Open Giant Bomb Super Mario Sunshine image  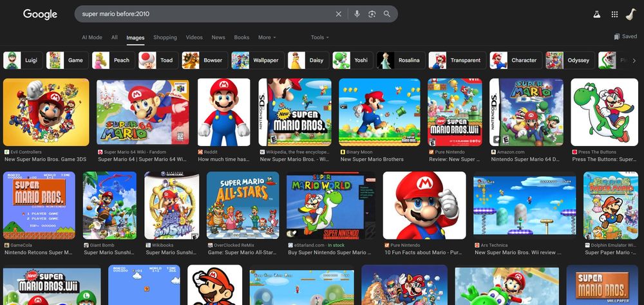109,205
